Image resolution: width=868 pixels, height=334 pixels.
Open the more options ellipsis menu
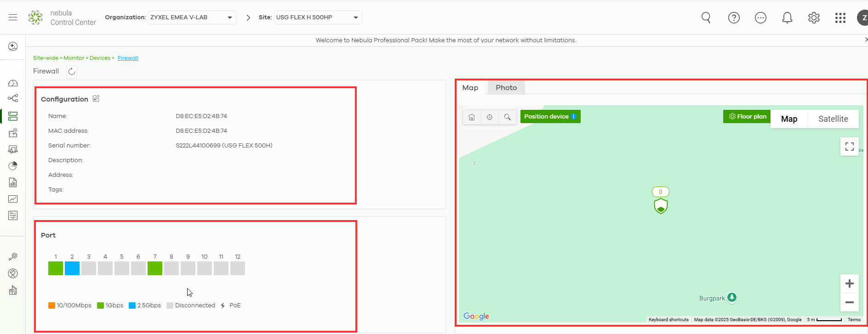point(760,18)
